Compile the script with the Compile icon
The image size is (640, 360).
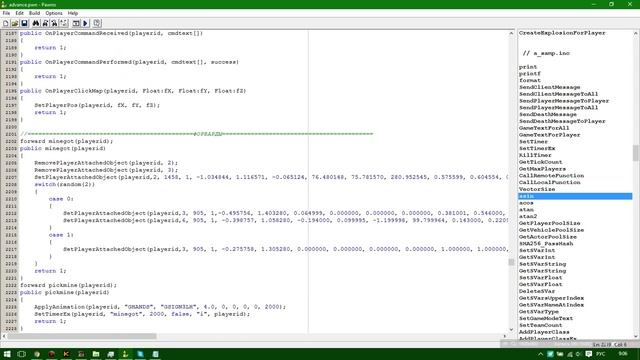tap(76, 23)
